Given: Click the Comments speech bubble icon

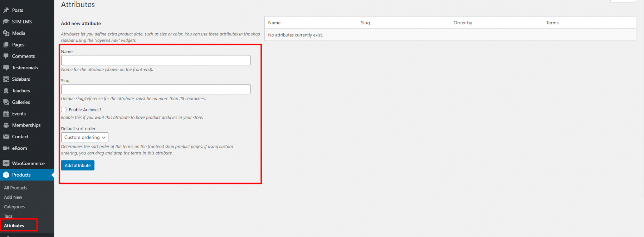Looking at the screenshot, I should 6,56.
